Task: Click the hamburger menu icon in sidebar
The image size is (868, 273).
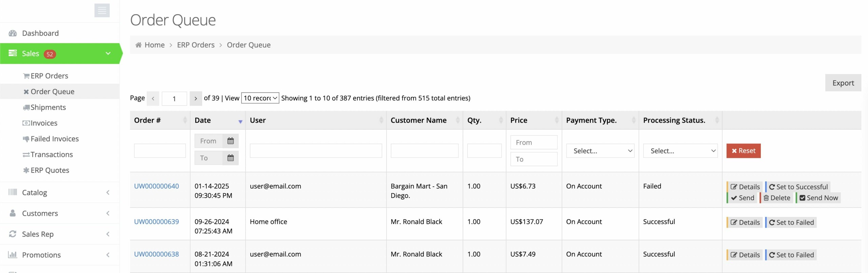Action: (102, 10)
